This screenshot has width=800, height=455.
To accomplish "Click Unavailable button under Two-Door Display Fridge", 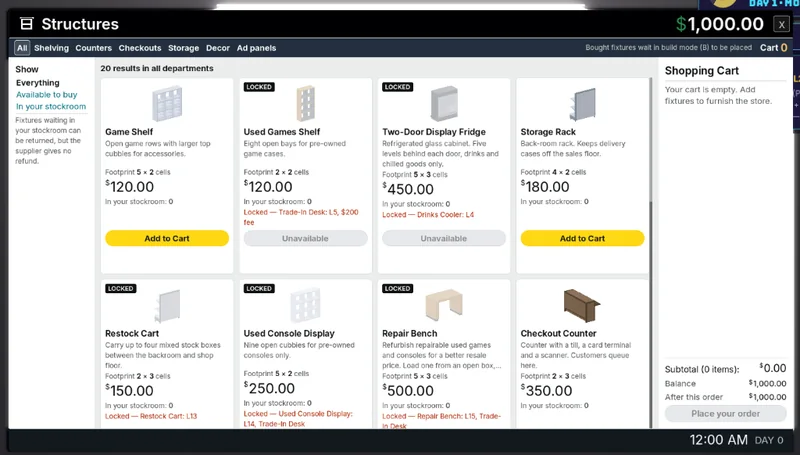I will [444, 238].
